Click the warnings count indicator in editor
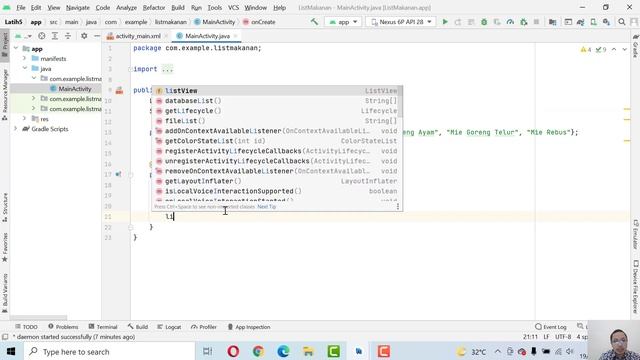Image resolution: width=640 pixels, height=360 pixels. [585, 49]
